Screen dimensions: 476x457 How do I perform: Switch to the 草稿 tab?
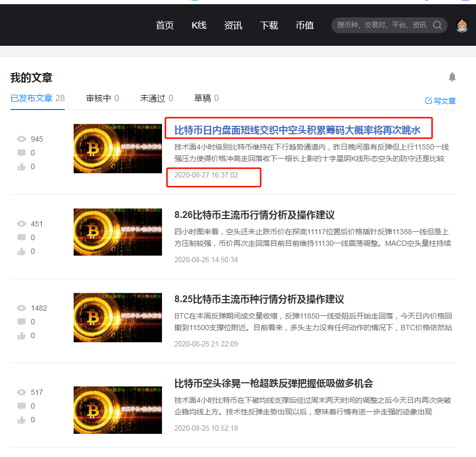point(202,98)
